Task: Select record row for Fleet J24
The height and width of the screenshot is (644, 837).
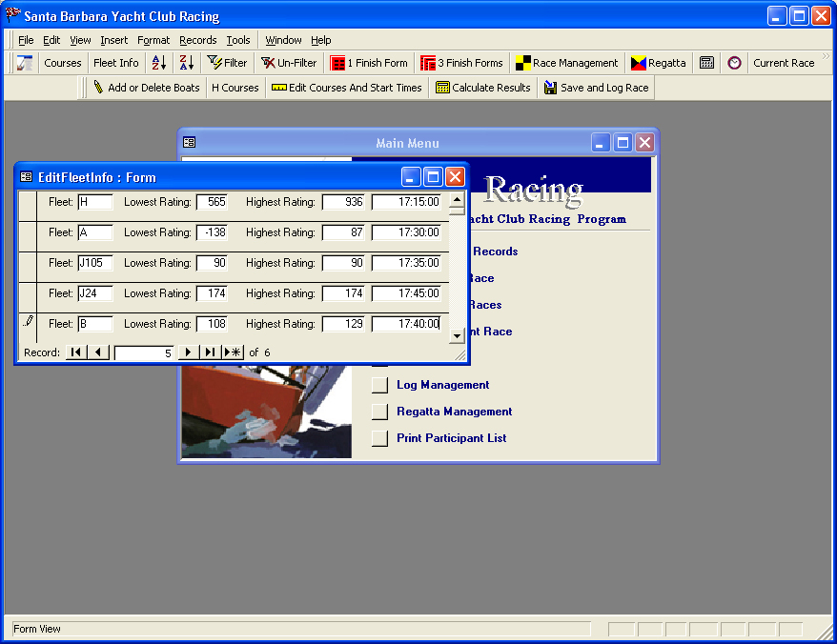Action: click(x=28, y=297)
